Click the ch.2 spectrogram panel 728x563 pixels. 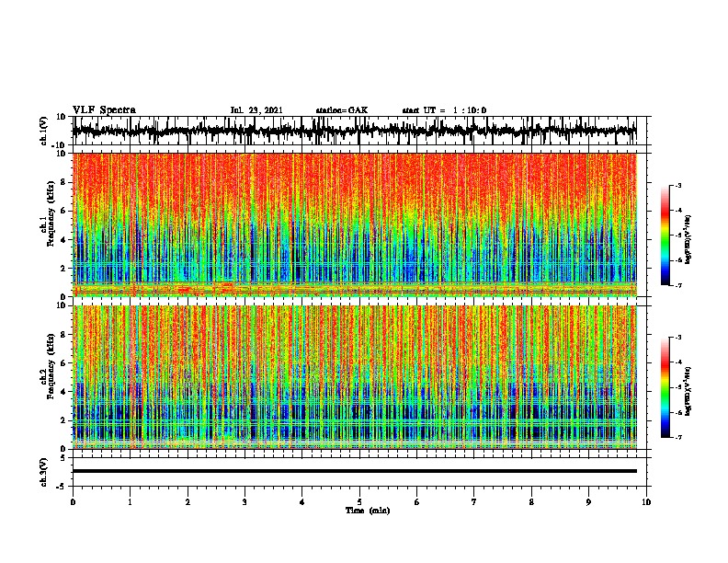click(x=355, y=377)
